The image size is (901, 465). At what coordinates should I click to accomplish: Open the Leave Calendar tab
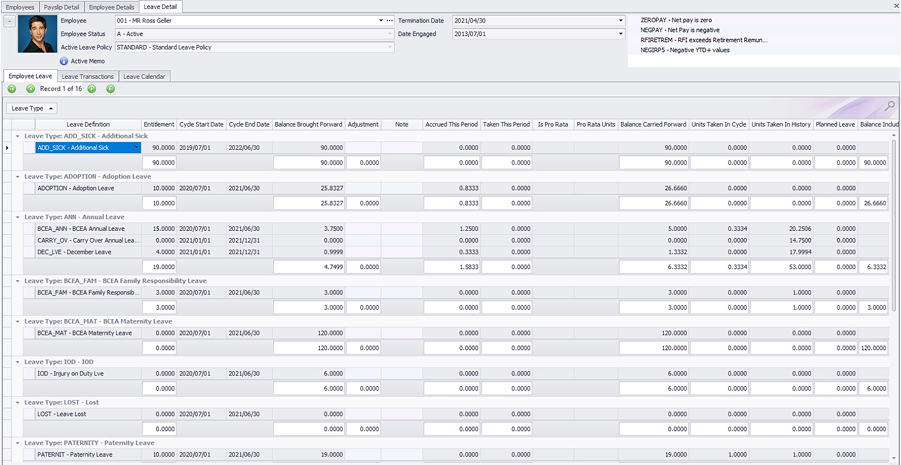point(145,76)
